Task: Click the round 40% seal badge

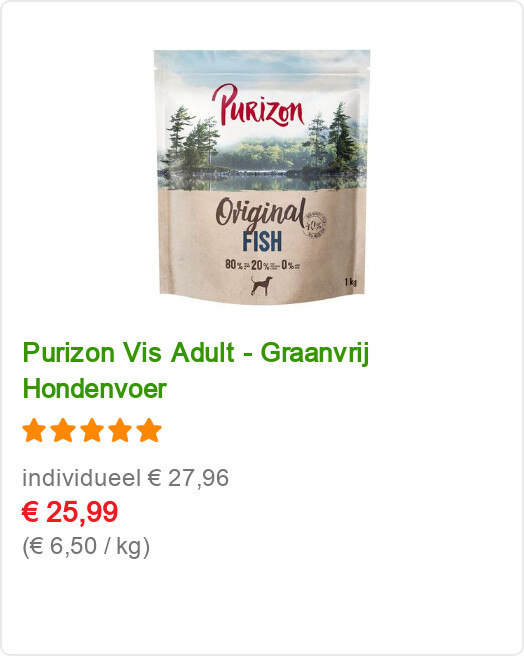Action: click(x=316, y=225)
